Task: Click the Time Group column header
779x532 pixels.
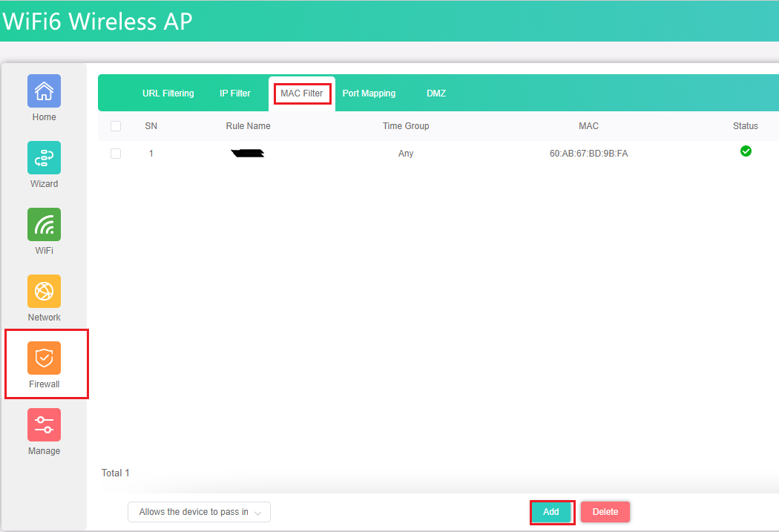Action: 406,126
